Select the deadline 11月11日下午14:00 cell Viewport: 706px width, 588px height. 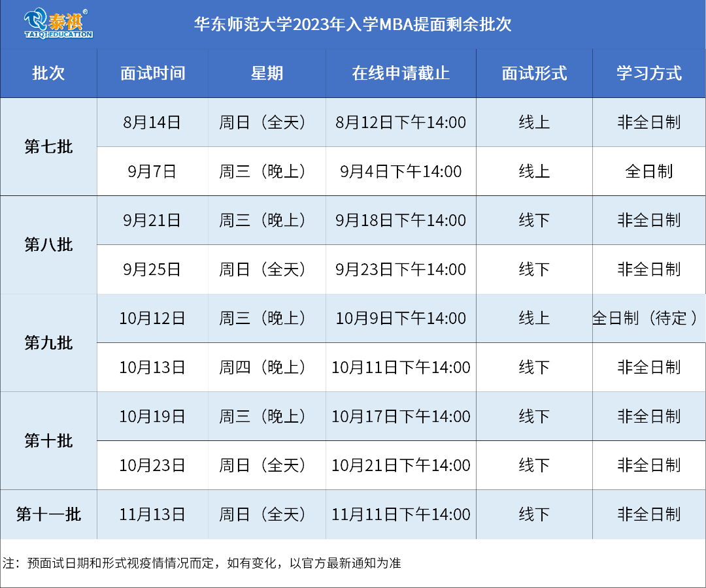click(x=401, y=515)
